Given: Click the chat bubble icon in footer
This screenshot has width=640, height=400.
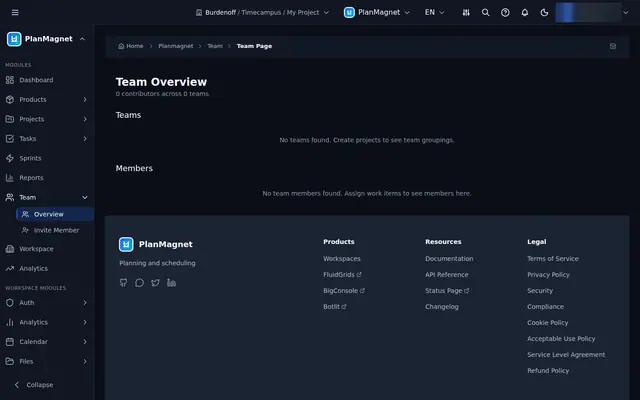Looking at the screenshot, I should tap(139, 282).
